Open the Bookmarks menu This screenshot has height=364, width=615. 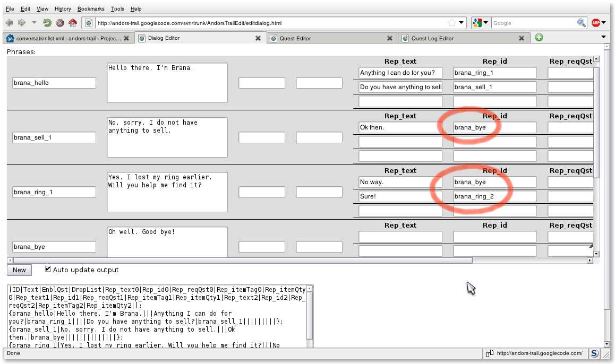[91, 9]
